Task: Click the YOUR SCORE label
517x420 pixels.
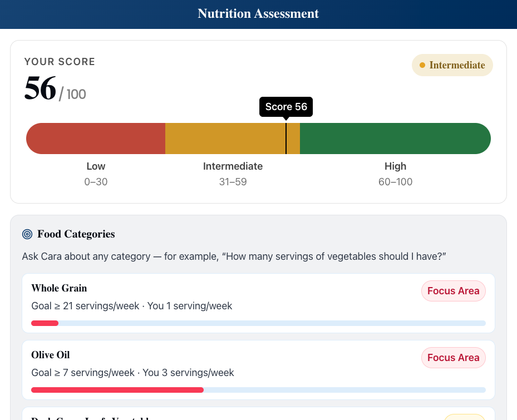Action: click(60, 62)
